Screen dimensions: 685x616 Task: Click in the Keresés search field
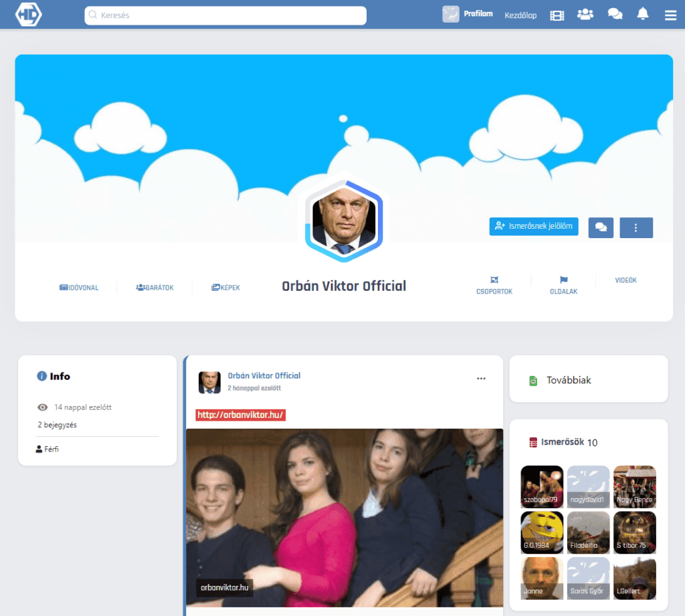click(x=225, y=15)
